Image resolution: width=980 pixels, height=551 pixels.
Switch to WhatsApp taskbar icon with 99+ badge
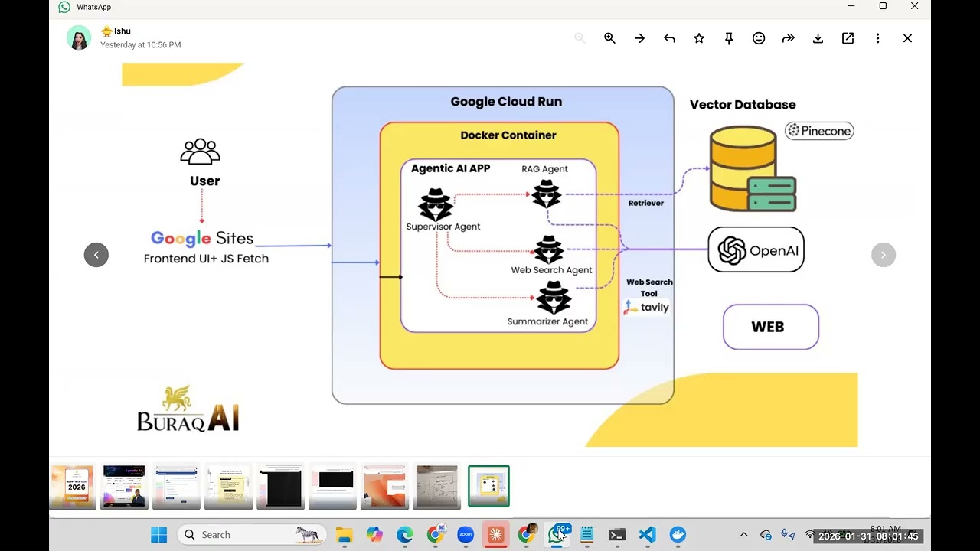click(557, 534)
